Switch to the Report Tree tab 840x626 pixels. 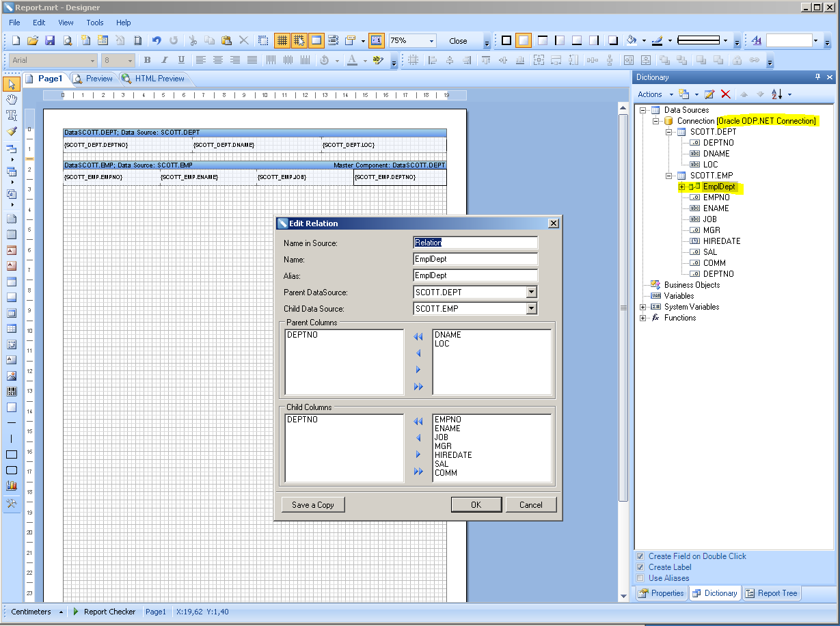tap(772, 593)
